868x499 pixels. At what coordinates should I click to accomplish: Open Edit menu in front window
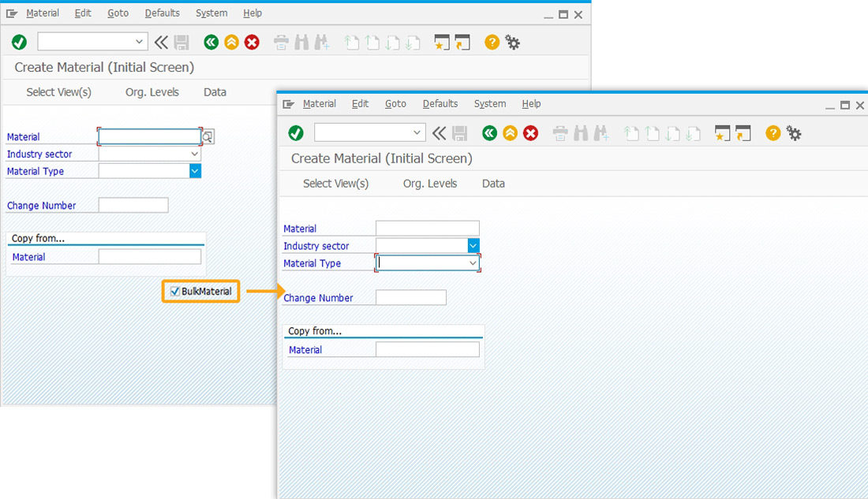pos(360,104)
